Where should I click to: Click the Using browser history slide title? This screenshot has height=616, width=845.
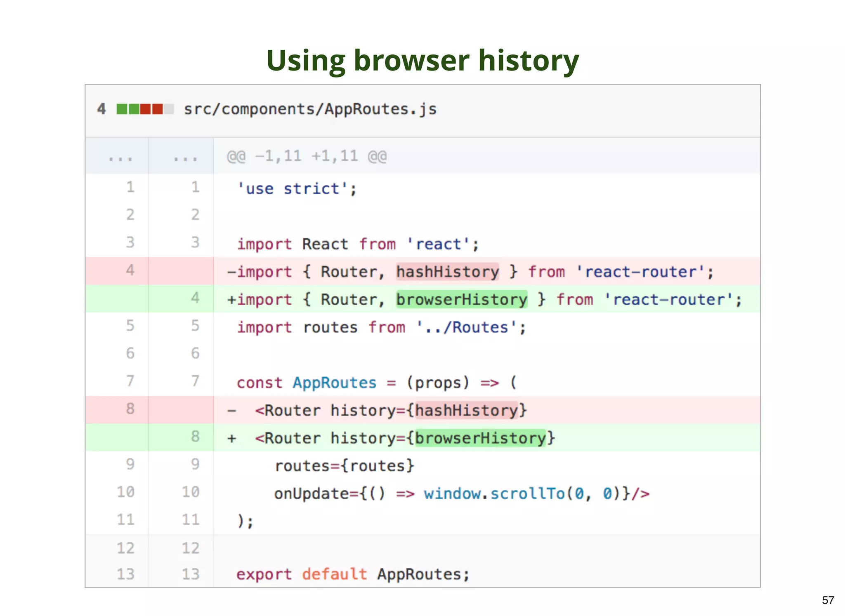click(422, 61)
